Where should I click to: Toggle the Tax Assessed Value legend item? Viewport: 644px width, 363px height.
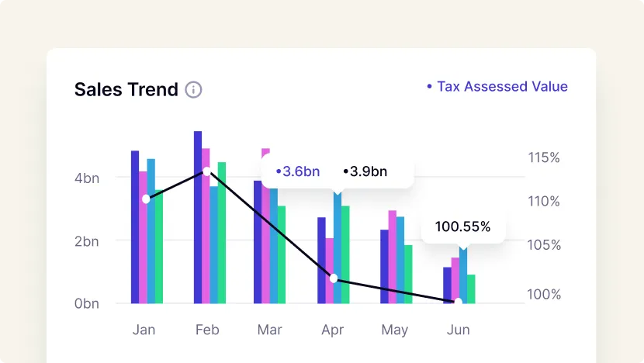click(497, 87)
